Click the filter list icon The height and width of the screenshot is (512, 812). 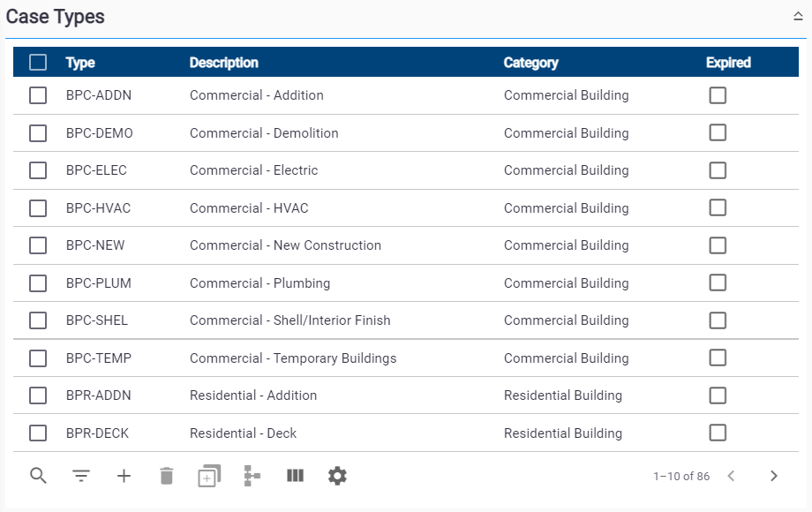[81, 476]
